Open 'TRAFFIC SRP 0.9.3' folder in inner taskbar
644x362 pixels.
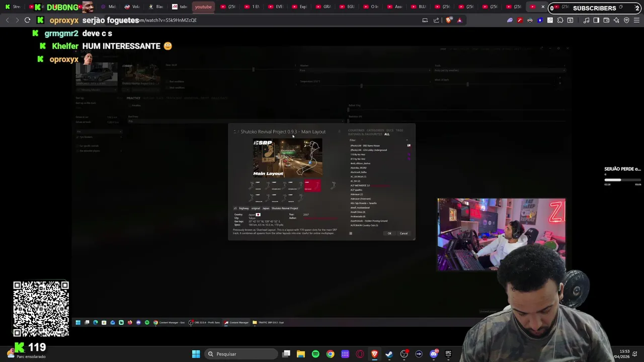point(268,322)
